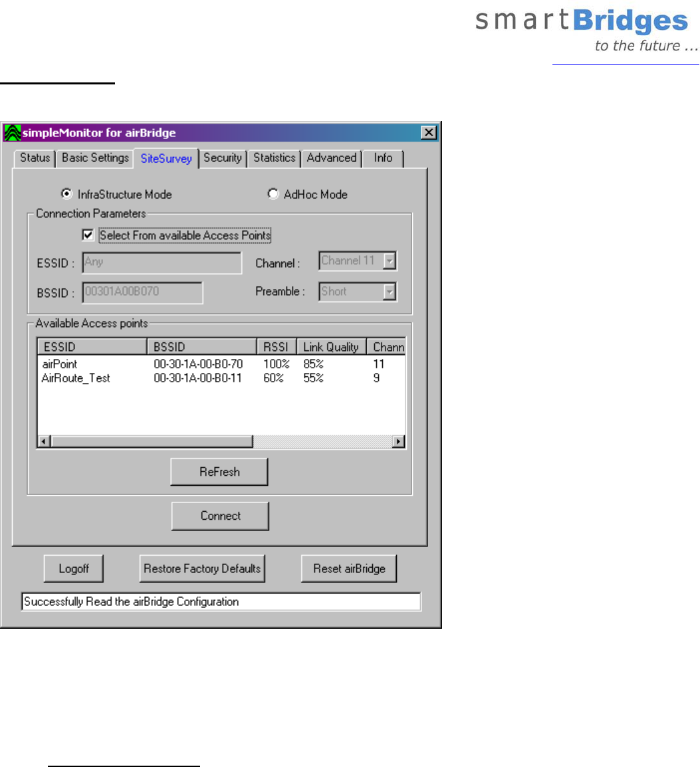This screenshot has width=700, height=767.
Task: Click BSSID 00-30-1A-00-B0-70 cell
Action: 198,364
